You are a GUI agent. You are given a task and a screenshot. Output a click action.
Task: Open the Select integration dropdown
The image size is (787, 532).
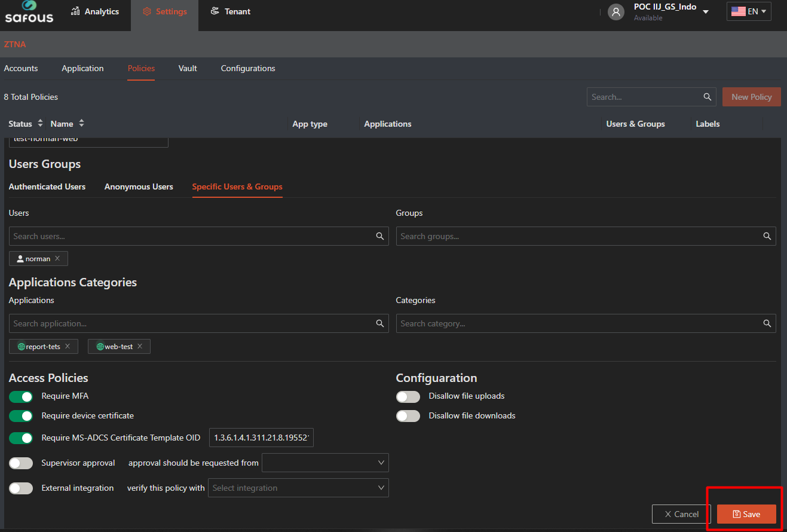click(x=298, y=488)
